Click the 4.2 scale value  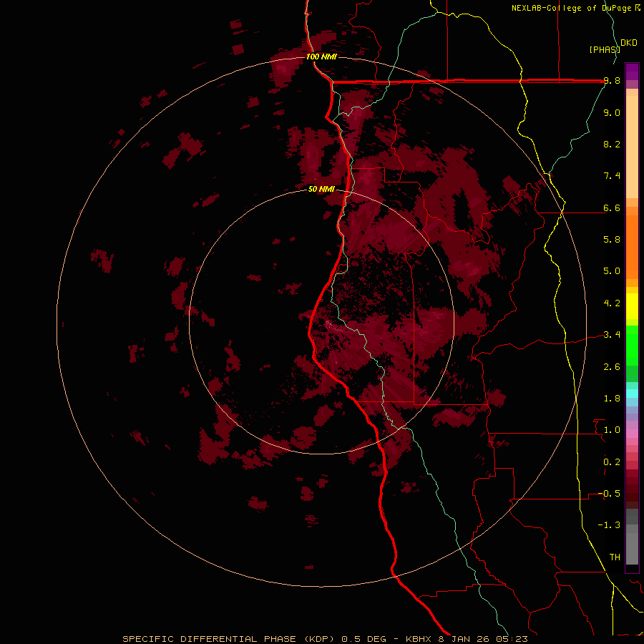pyautogui.click(x=612, y=303)
